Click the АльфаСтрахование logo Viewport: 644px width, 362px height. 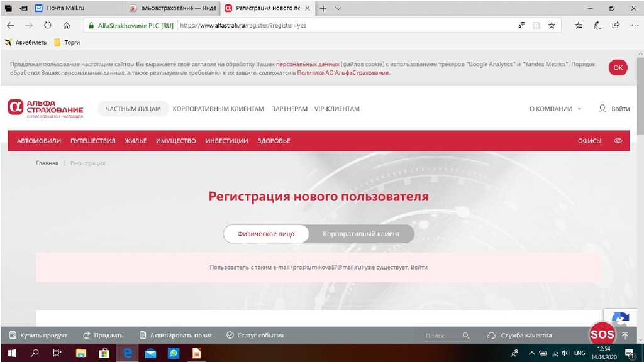tap(45, 108)
